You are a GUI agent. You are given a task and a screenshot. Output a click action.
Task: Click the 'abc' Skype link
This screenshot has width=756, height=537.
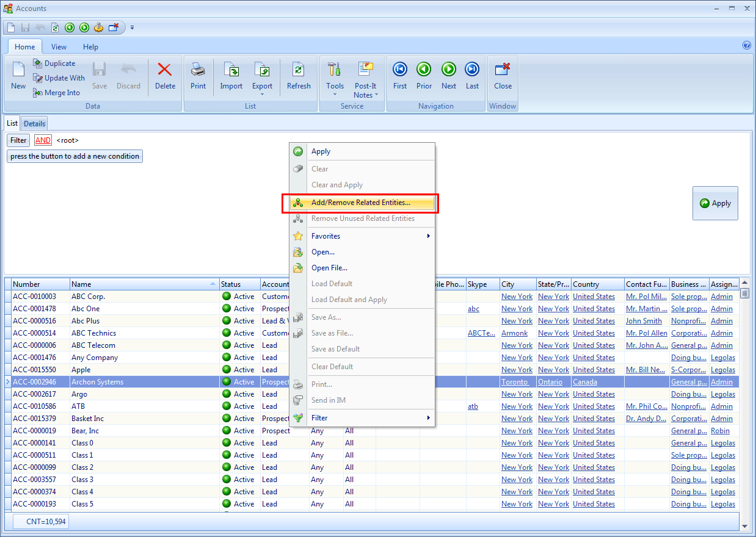coord(473,309)
